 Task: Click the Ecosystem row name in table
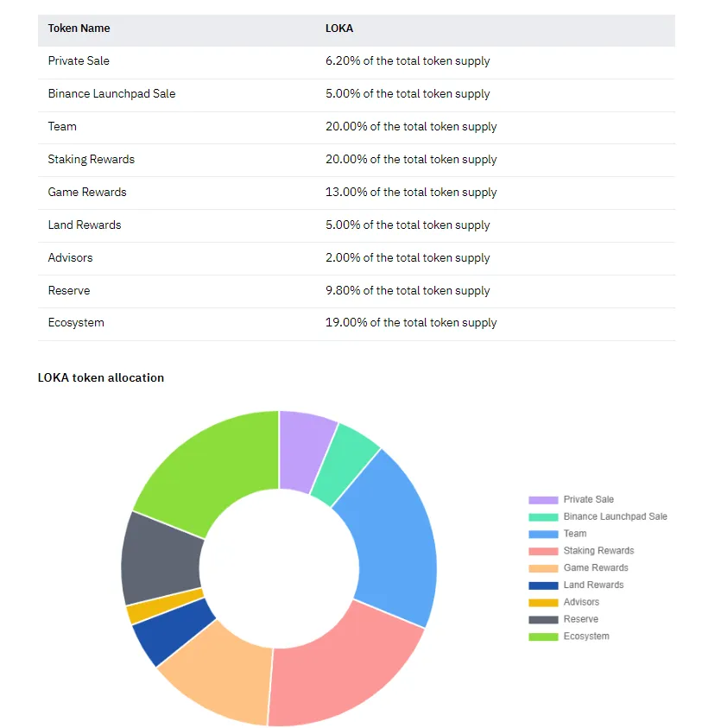click(x=76, y=323)
